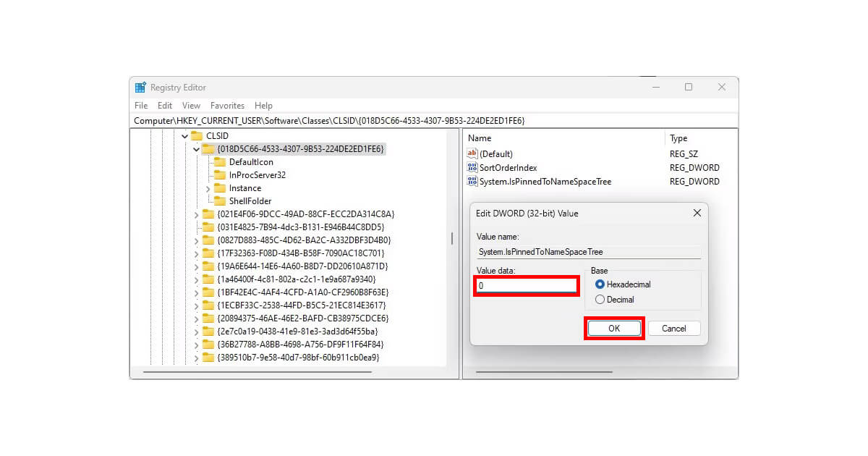Click the DWORD icon beside System.IsPinnedToNameSpaceTree
Viewport: 868px width, 456px height.
click(x=471, y=182)
